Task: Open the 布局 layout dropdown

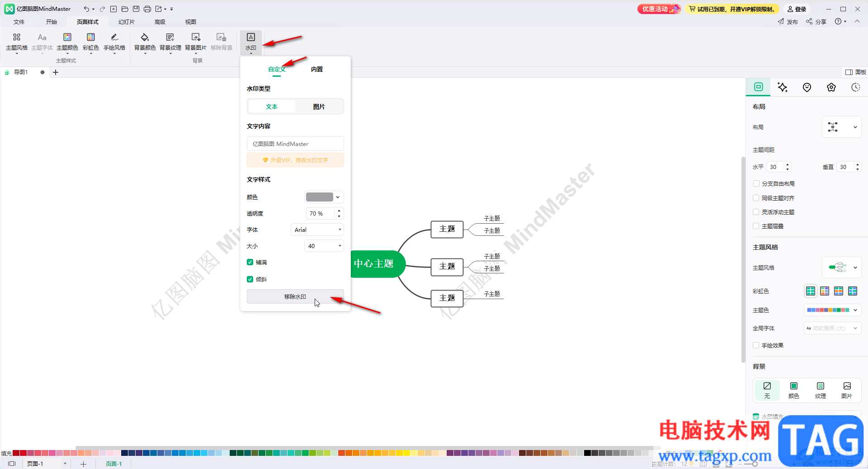Action: tap(841, 127)
